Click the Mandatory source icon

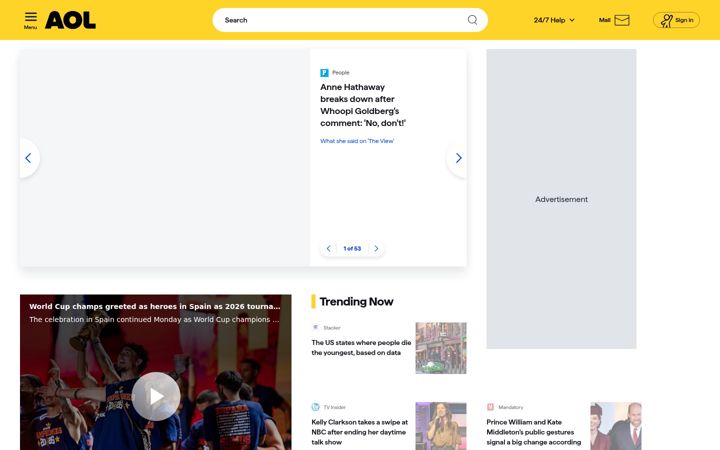[490, 407]
